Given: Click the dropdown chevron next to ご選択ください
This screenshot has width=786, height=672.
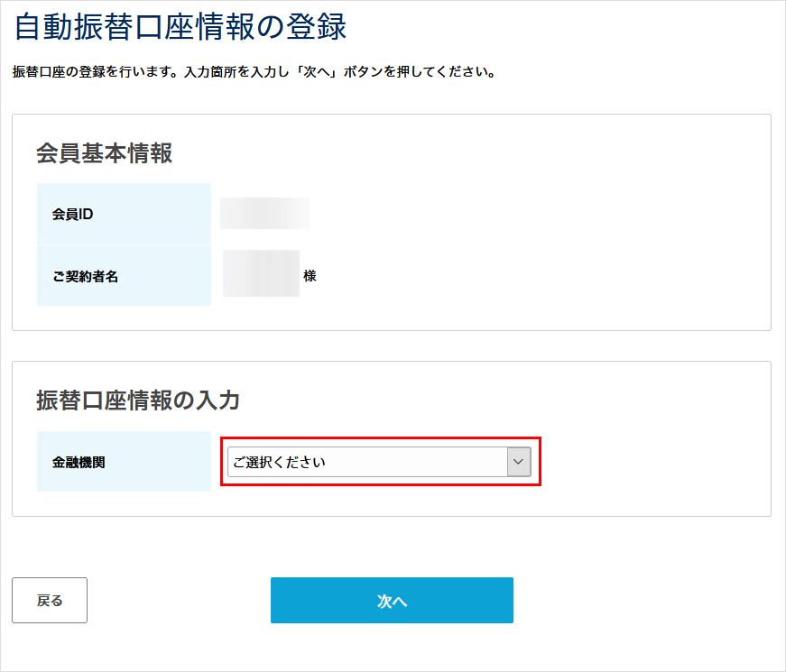Looking at the screenshot, I should (516, 461).
